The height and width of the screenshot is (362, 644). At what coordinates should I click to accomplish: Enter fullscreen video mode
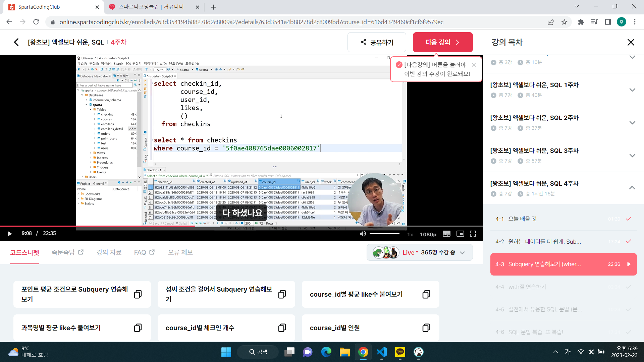pyautogui.click(x=473, y=234)
